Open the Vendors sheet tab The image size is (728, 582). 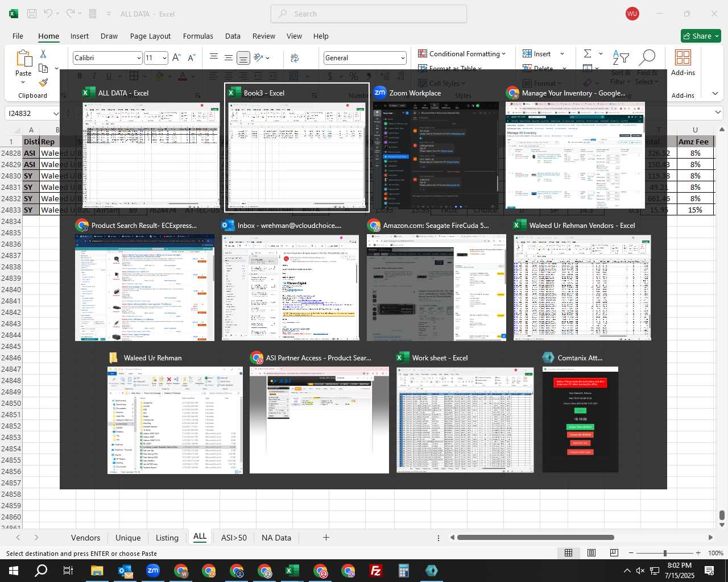pos(85,538)
